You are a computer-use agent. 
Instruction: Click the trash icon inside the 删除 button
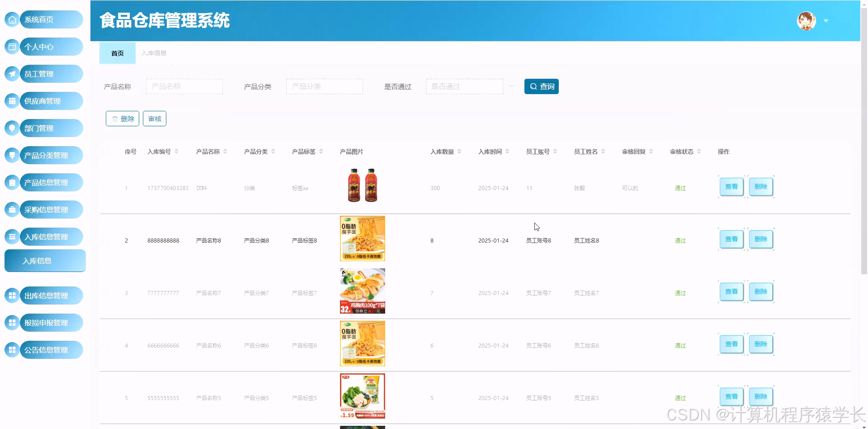coord(114,119)
